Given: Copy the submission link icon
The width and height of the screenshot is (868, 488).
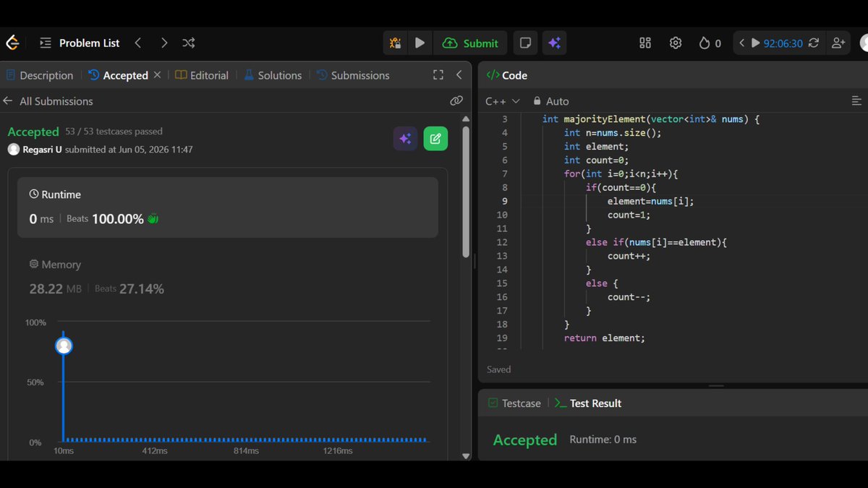Looking at the screenshot, I should [x=456, y=101].
